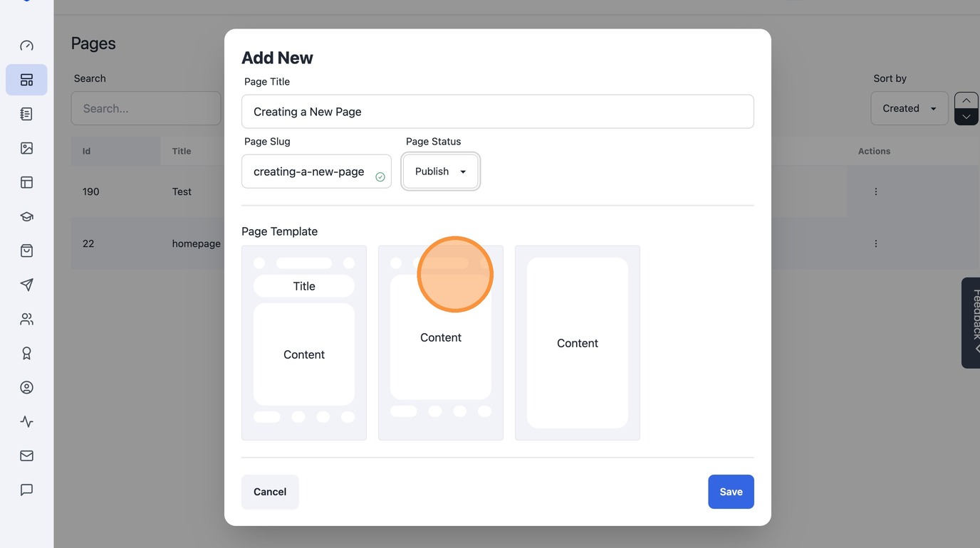This screenshot has height=548, width=980.
Task: Open the courses graduation cap icon
Action: [x=26, y=216]
